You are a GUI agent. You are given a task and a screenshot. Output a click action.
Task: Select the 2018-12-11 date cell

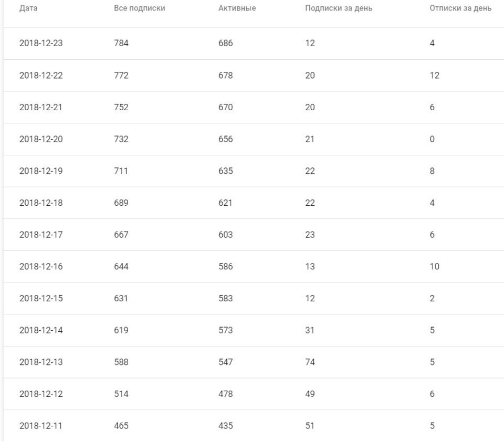41,426
